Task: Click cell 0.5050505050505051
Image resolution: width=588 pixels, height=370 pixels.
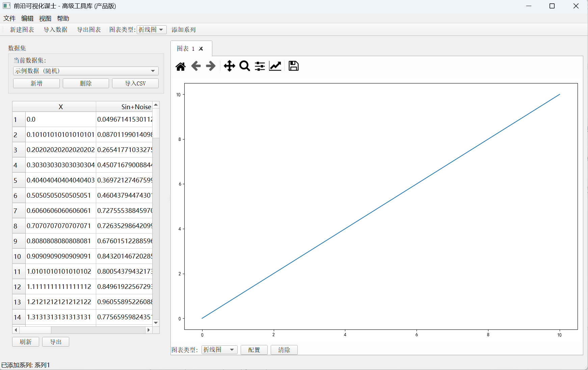Action: point(61,196)
